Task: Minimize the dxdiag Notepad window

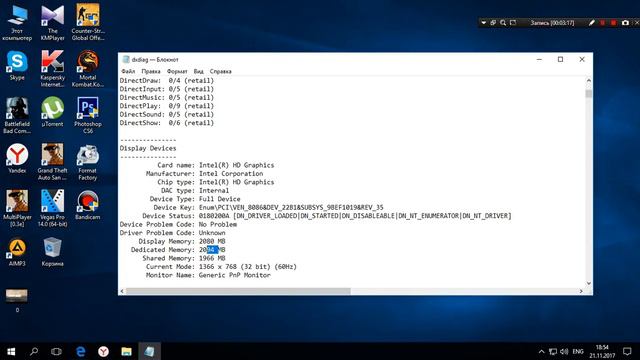Action: 539,59
